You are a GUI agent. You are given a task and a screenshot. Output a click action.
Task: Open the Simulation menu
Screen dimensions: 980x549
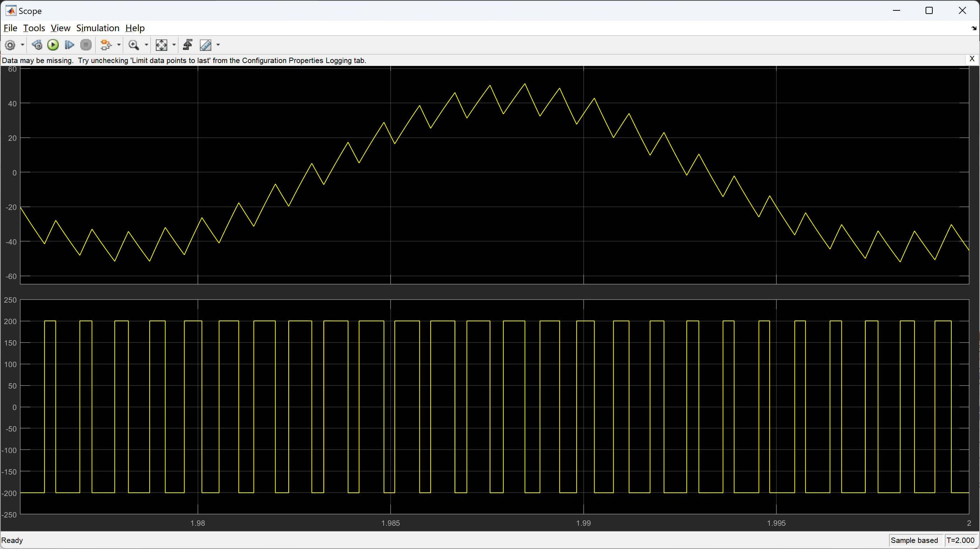click(97, 28)
